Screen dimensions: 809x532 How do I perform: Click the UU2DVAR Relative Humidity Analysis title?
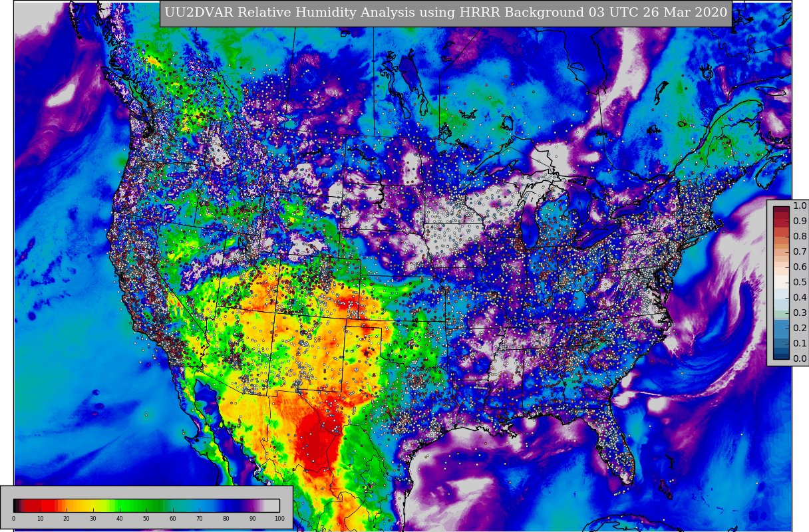(x=446, y=13)
